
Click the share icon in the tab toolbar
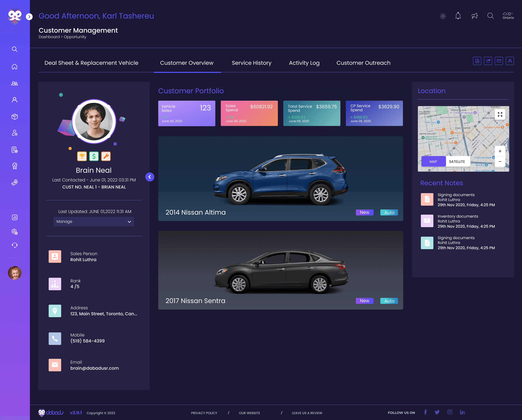(488, 61)
